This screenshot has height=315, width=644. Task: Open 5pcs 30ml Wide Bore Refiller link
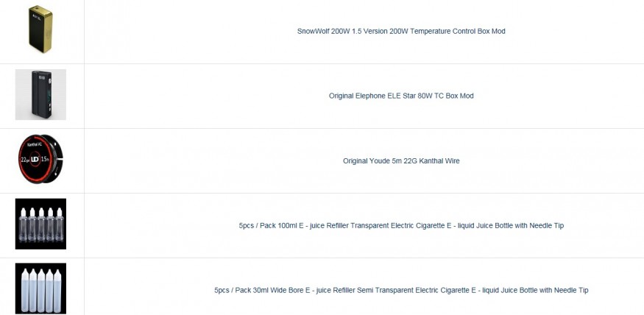pos(401,290)
